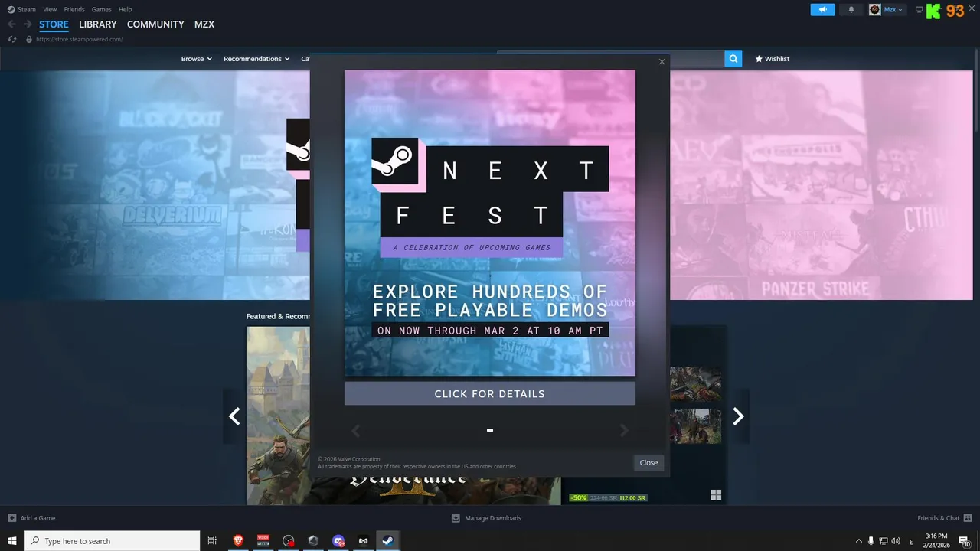Show previous featured game with left arrow

point(234,416)
